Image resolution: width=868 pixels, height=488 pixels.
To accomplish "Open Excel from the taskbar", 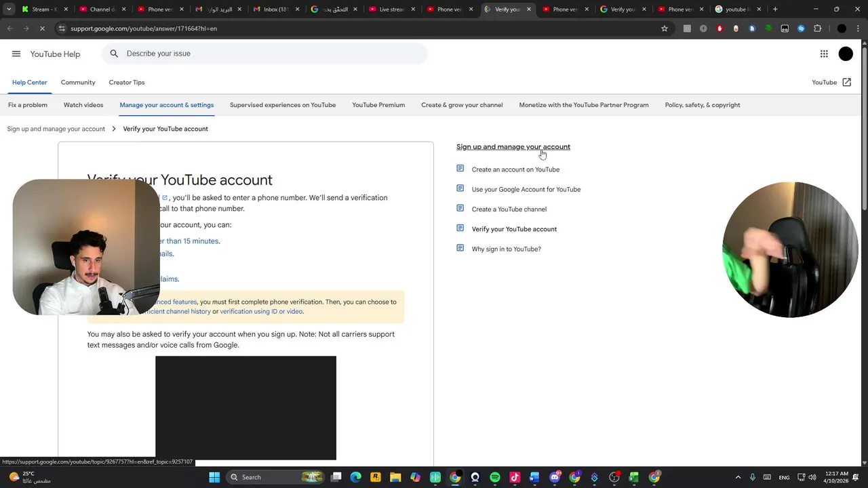I will (x=634, y=477).
